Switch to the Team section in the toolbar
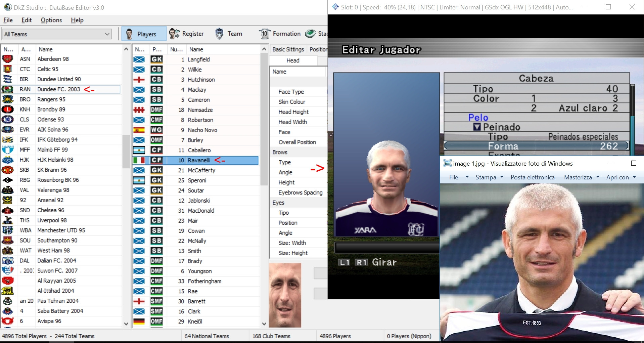This screenshot has width=644, height=343. 229,34
